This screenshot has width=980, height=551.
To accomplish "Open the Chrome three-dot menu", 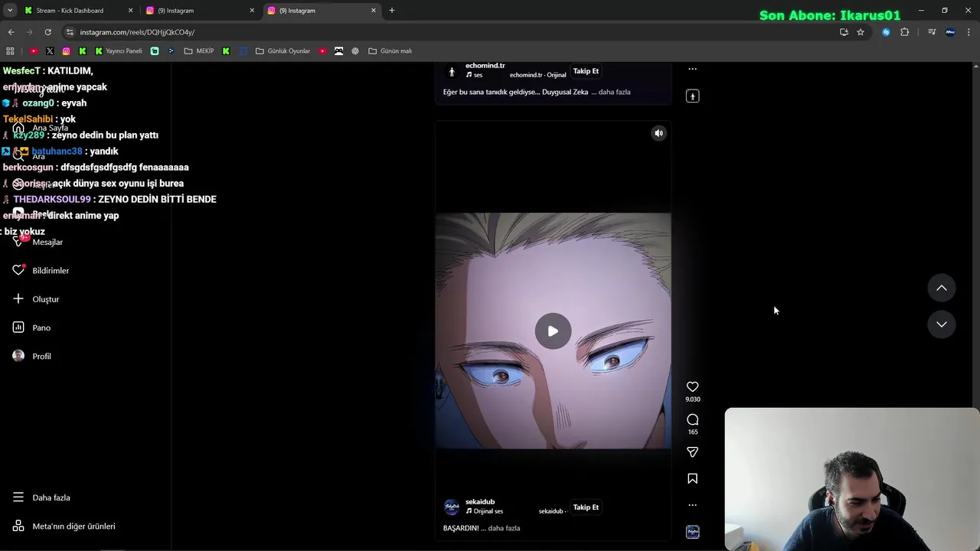I will pyautogui.click(x=969, y=32).
